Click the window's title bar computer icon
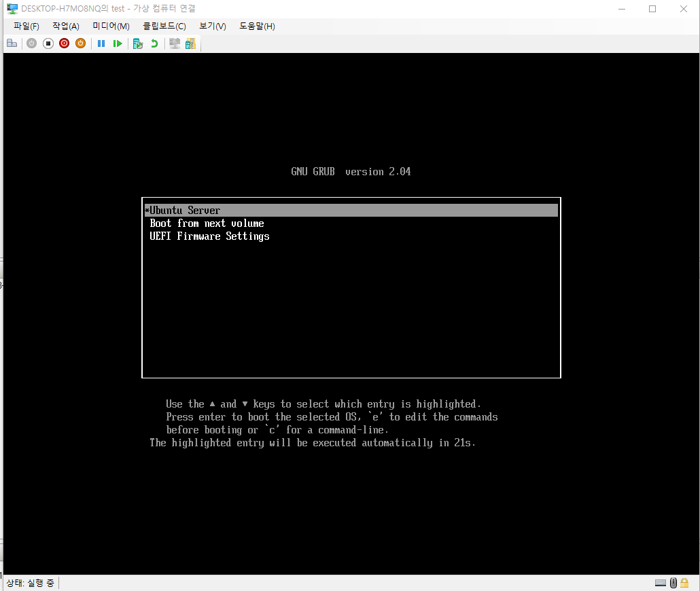700x591 pixels. pos(12,8)
